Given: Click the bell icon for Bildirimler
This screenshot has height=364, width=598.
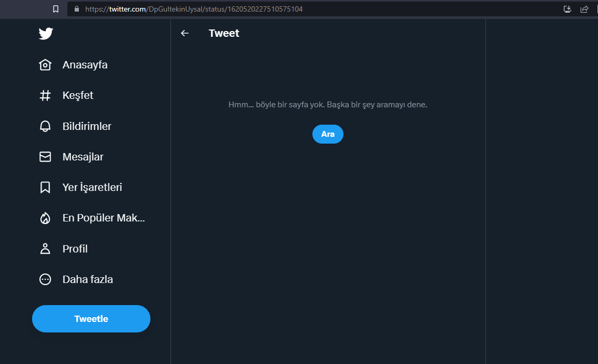Looking at the screenshot, I should (45, 126).
